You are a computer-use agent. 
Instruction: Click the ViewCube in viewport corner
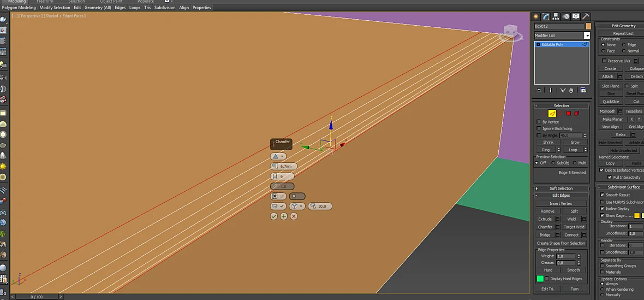pyautogui.click(x=510, y=31)
